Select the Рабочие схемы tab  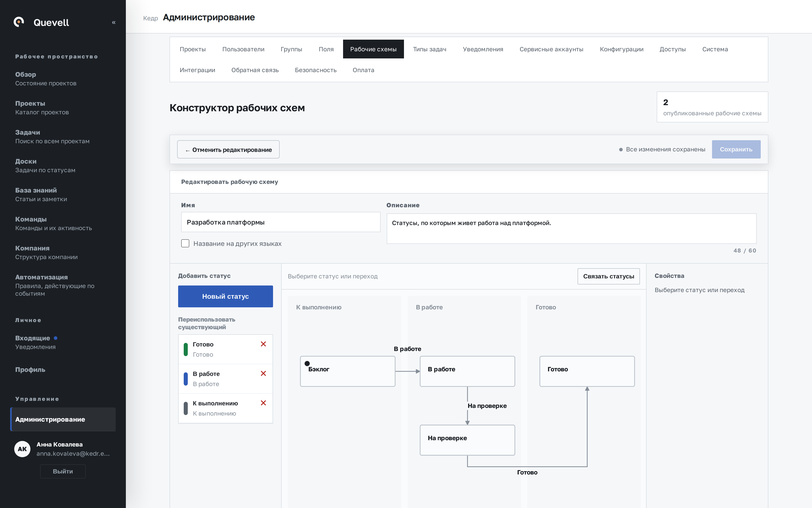click(374, 49)
